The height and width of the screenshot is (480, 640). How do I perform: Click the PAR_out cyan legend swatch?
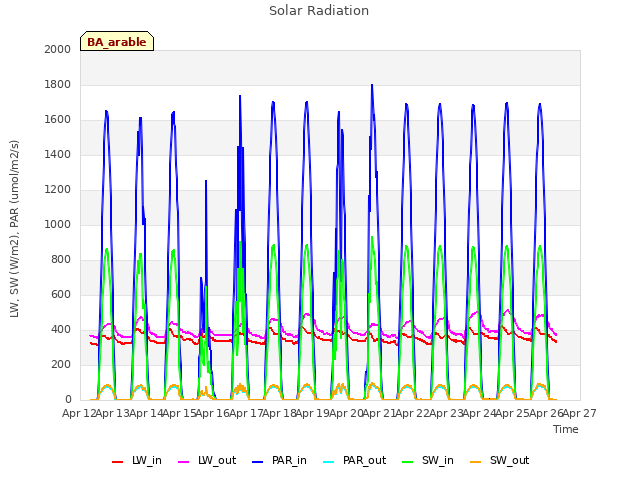coord(329,462)
